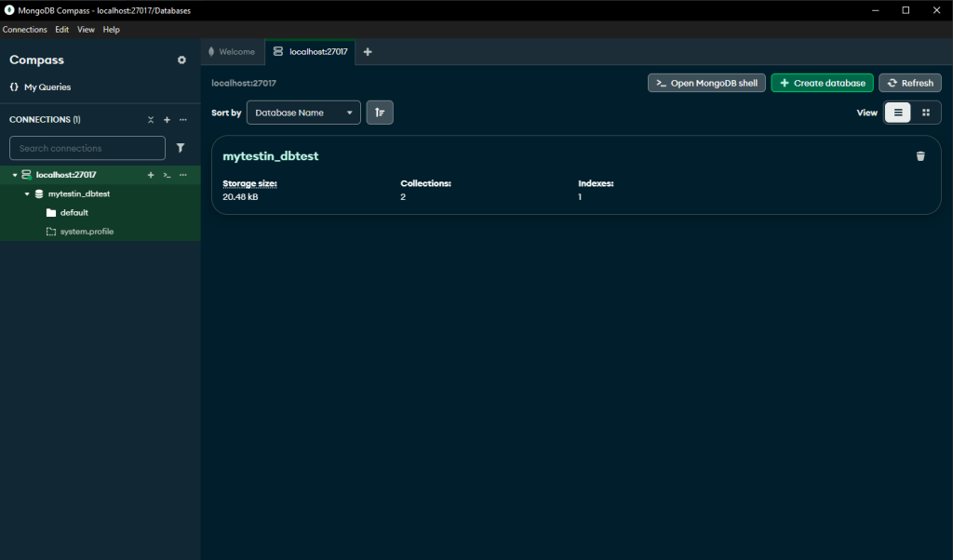Open a new tab with plus
Viewport: 953px width, 560px height.
pos(368,51)
